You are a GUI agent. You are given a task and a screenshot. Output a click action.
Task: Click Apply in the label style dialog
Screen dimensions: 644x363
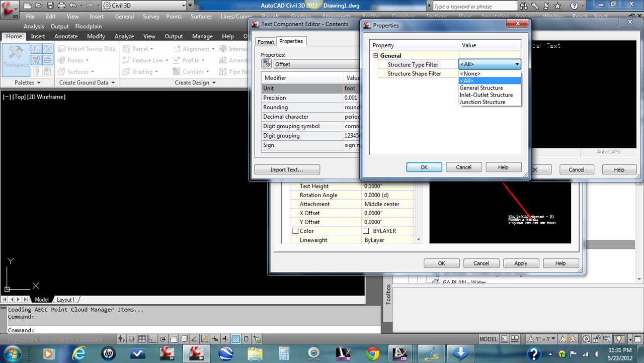click(521, 263)
